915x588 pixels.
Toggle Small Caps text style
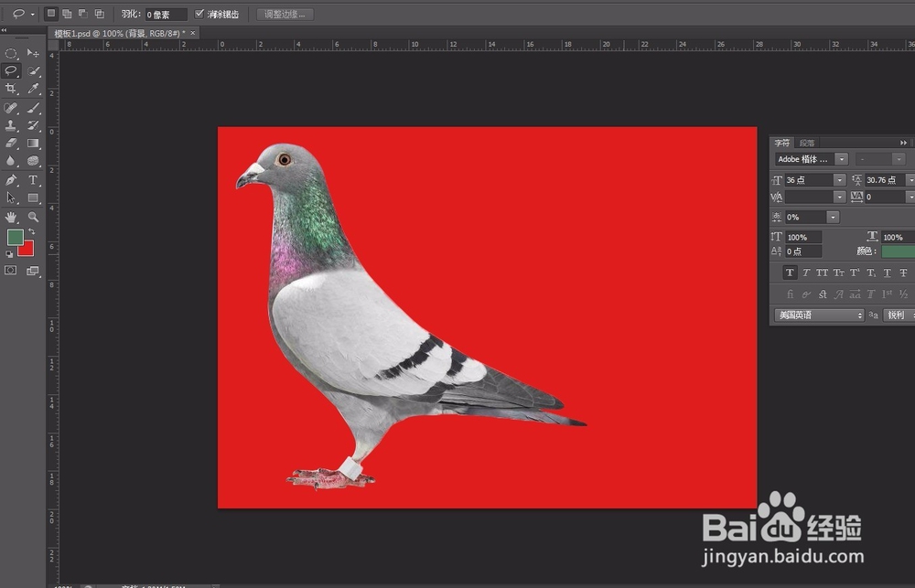(x=838, y=273)
